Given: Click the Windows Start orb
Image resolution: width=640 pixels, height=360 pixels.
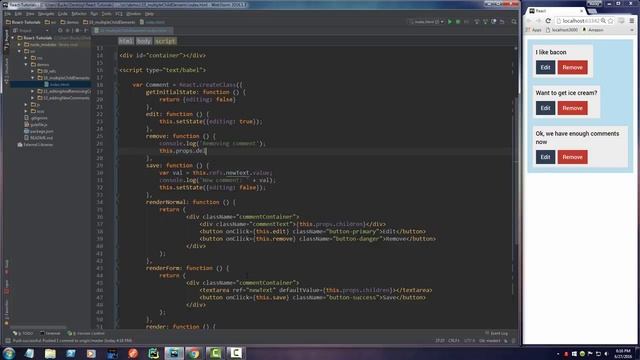Looking at the screenshot, I should (x=9, y=353).
